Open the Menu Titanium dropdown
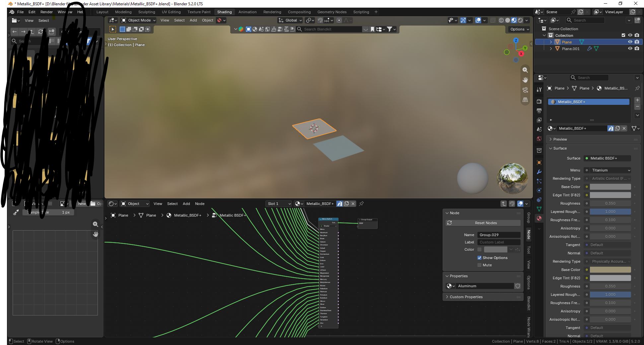Screen dimensions: 644x345 (610, 170)
